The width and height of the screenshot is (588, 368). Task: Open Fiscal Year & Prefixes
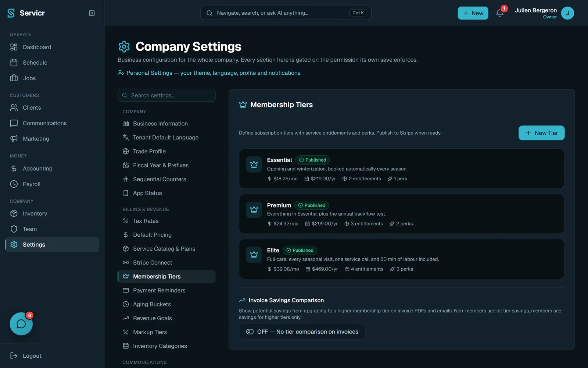coord(166,165)
